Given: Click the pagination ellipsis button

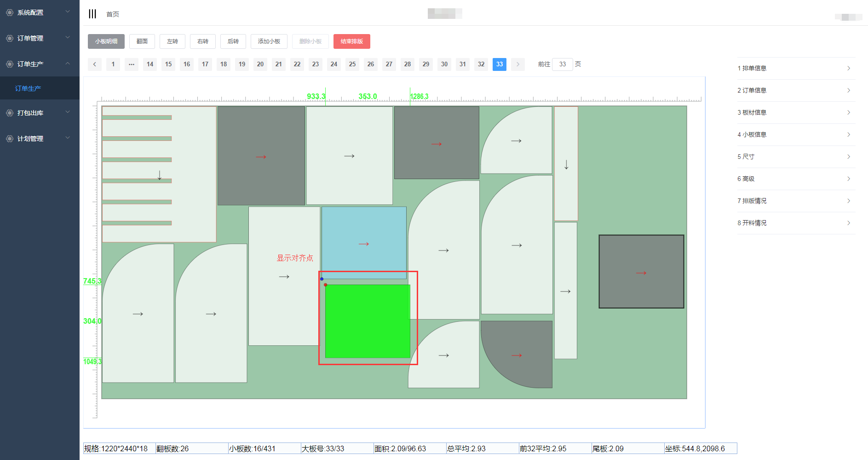Looking at the screenshot, I should tap(132, 64).
